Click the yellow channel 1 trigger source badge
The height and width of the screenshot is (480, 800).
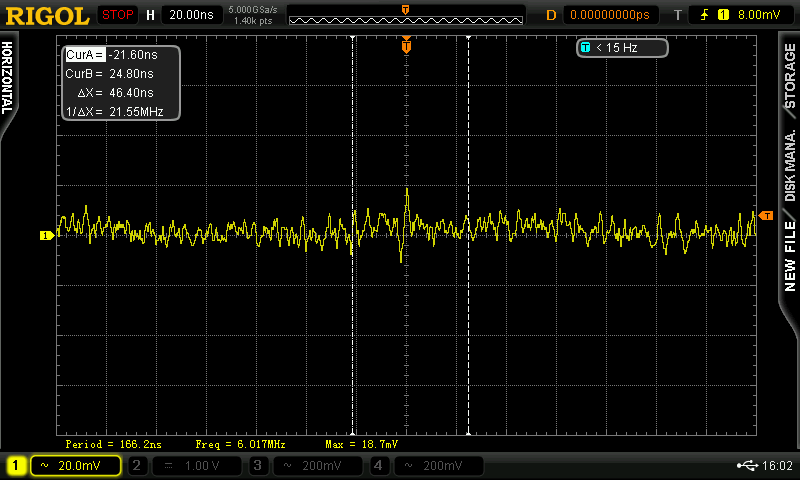click(x=723, y=15)
